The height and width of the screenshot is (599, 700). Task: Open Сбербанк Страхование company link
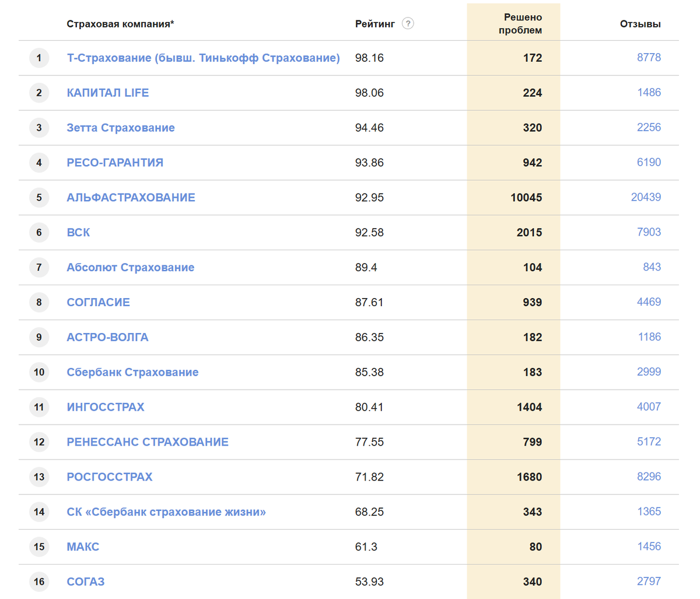click(x=132, y=372)
